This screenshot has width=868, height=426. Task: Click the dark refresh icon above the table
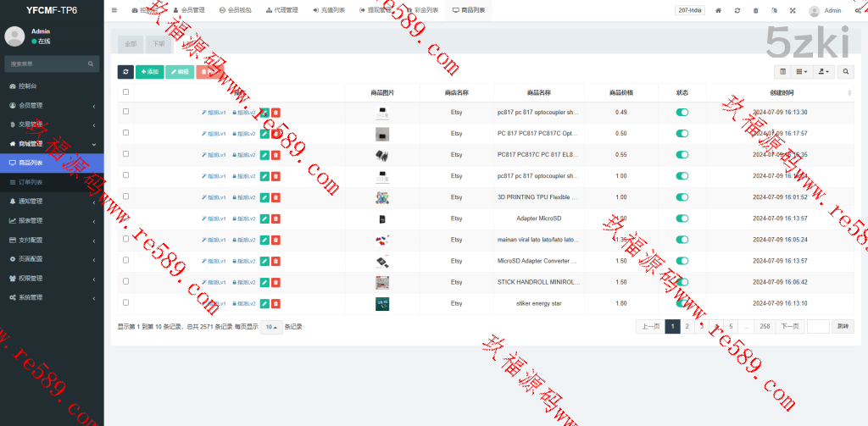pos(125,72)
